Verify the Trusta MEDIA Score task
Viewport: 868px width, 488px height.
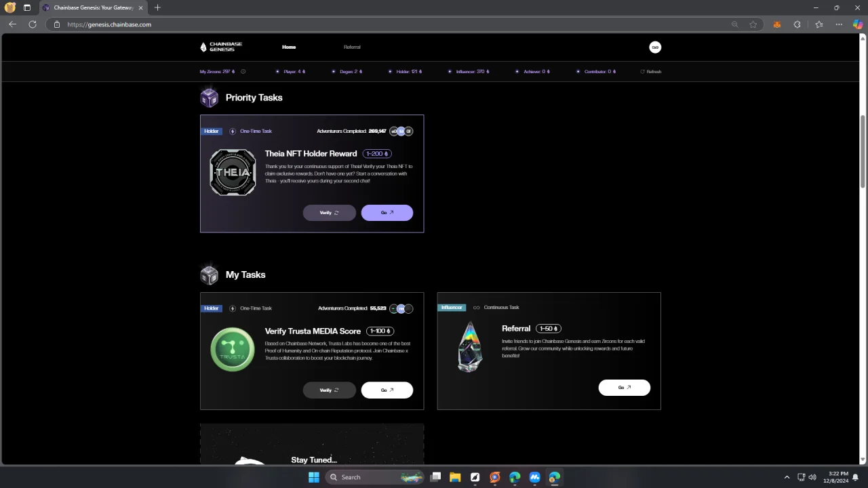pyautogui.click(x=330, y=390)
